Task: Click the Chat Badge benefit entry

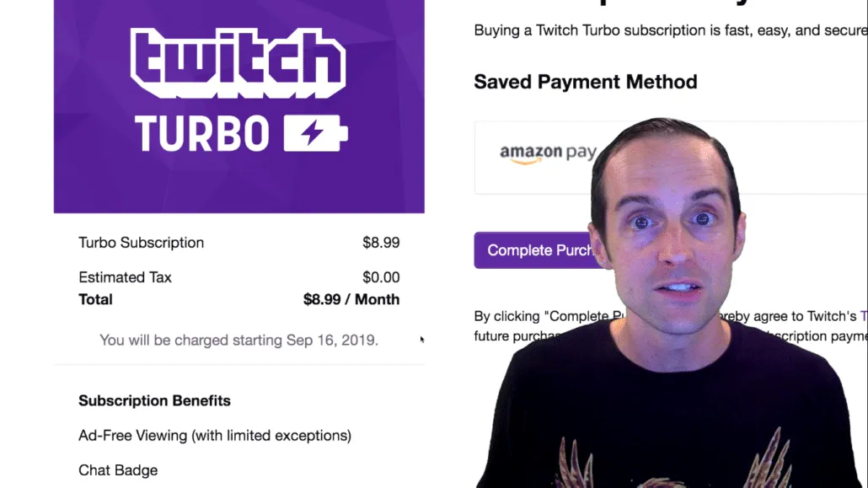Action: pyautogui.click(x=118, y=470)
